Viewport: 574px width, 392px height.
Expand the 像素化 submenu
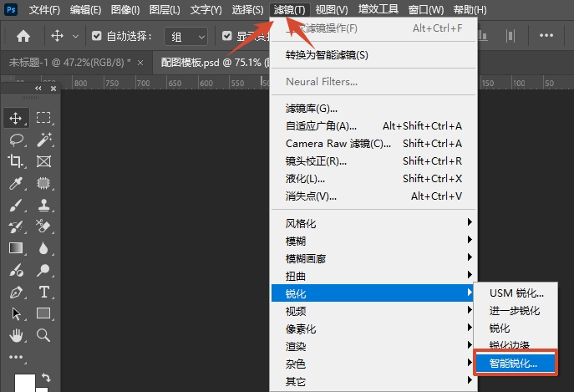pos(371,328)
